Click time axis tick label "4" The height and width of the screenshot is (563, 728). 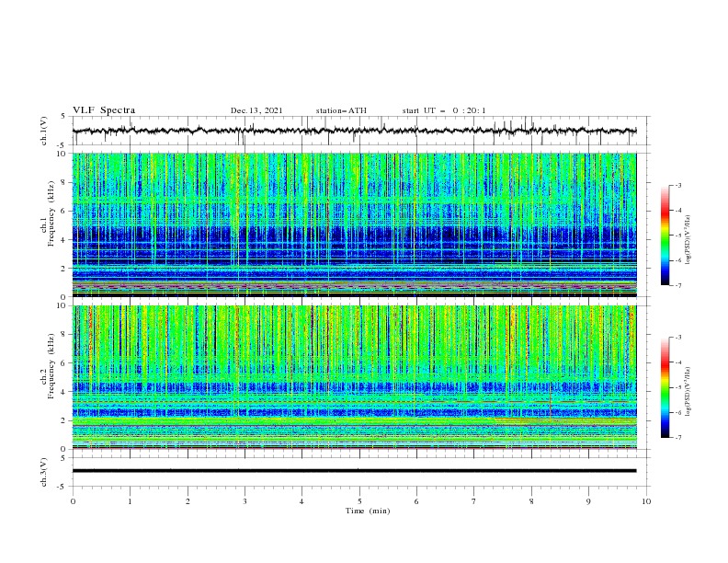point(301,501)
